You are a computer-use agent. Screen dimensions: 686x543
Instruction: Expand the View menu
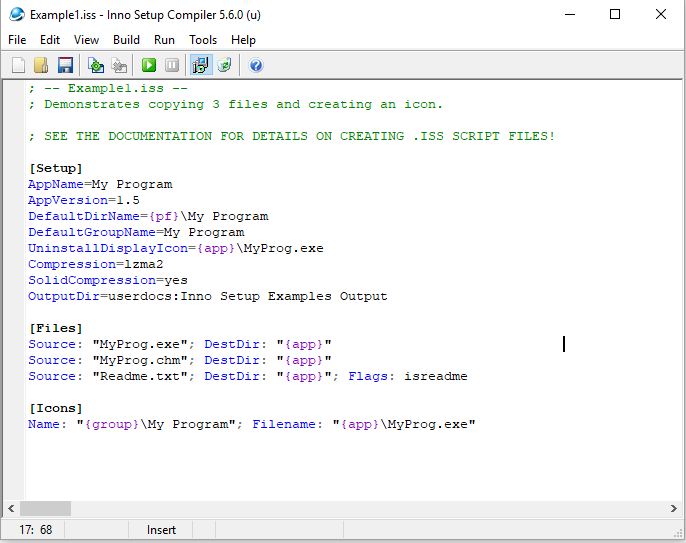(86, 40)
